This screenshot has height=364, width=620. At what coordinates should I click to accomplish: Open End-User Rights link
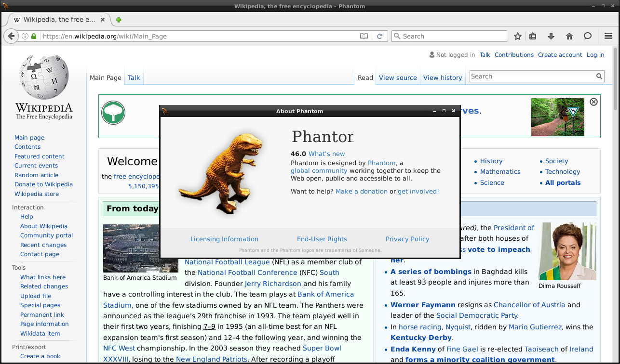322,239
